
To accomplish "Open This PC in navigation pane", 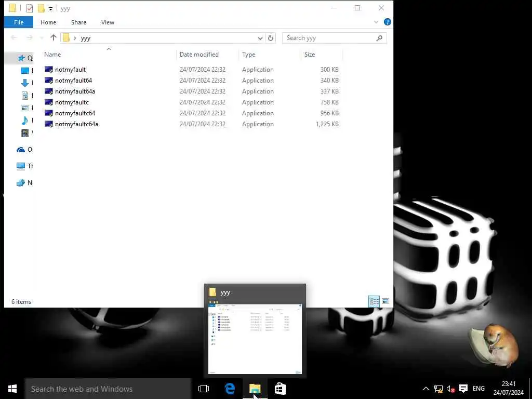I will [x=21, y=166].
